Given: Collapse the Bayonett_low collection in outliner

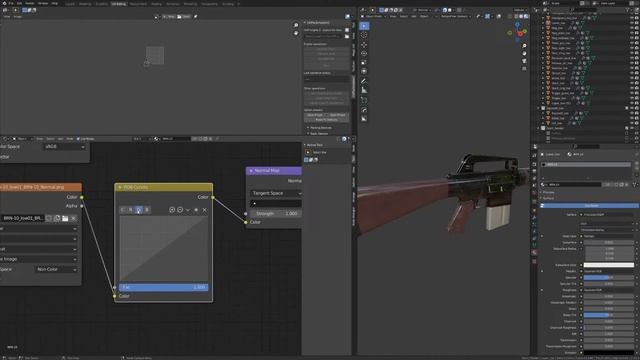Looking at the screenshot, I should 539,108.
